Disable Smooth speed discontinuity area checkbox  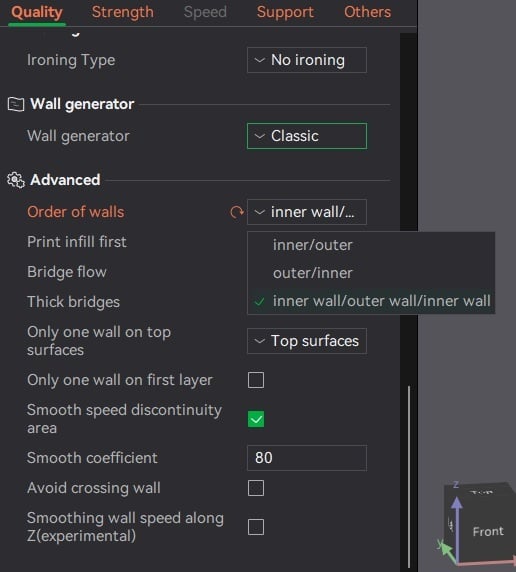coord(256,419)
